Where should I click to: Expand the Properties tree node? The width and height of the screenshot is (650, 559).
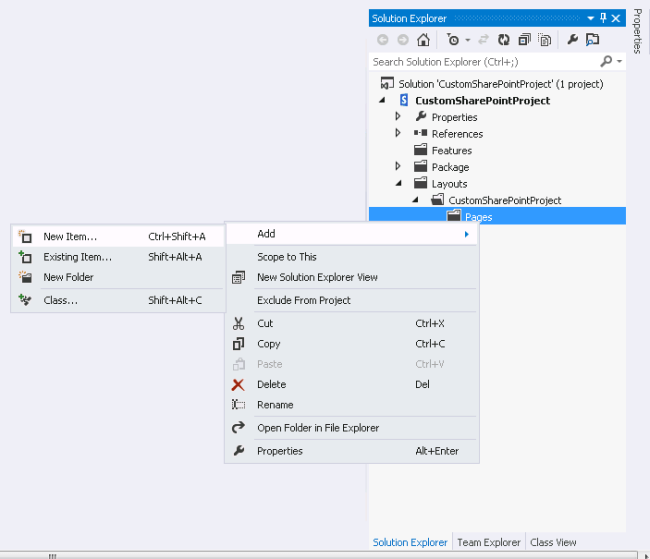[x=398, y=117]
